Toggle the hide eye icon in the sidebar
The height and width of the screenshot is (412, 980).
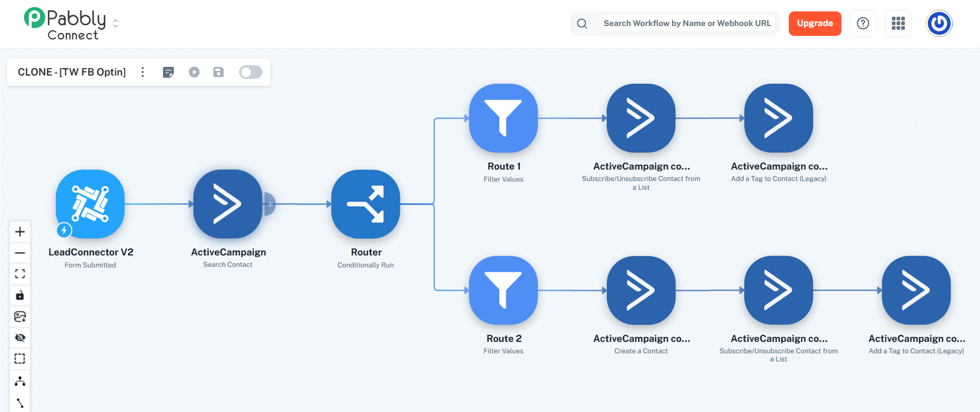pyautogui.click(x=20, y=338)
